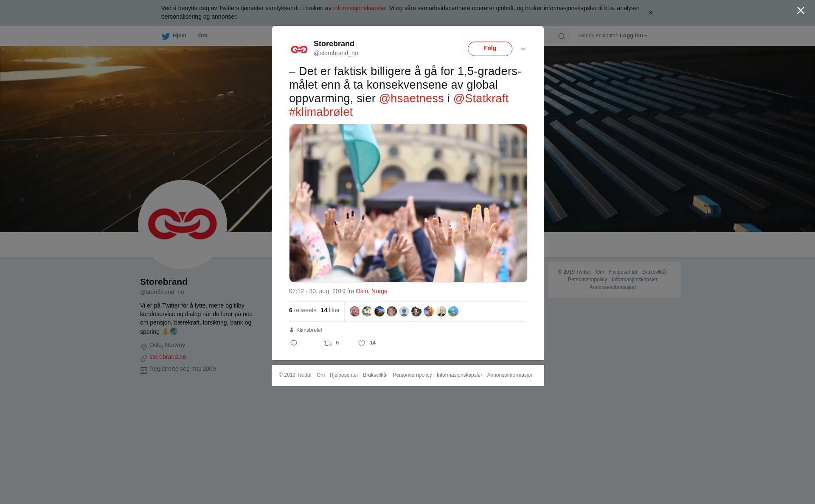This screenshot has width=815, height=504.
Task: Open the Logg inn dropdown
Action: [x=633, y=36]
